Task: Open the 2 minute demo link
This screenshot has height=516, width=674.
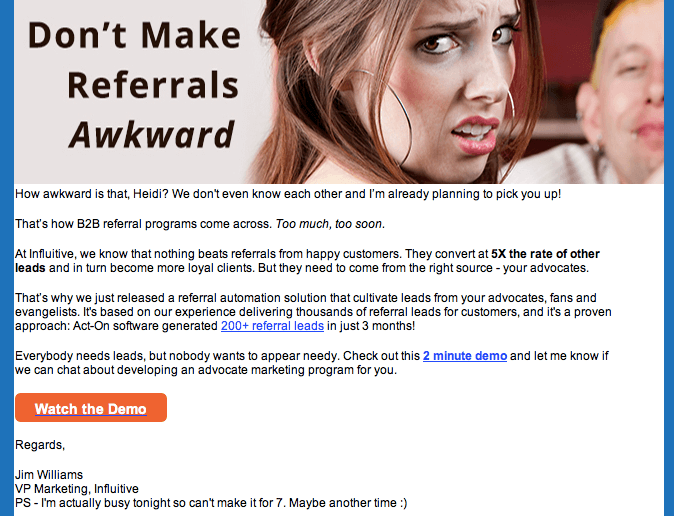Action: point(465,356)
